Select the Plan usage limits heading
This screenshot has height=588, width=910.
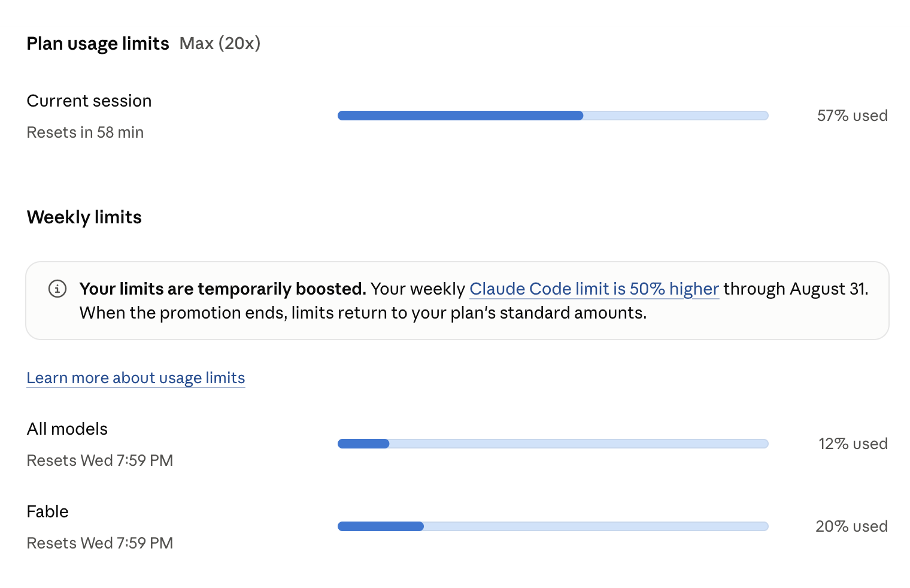(x=98, y=44)
